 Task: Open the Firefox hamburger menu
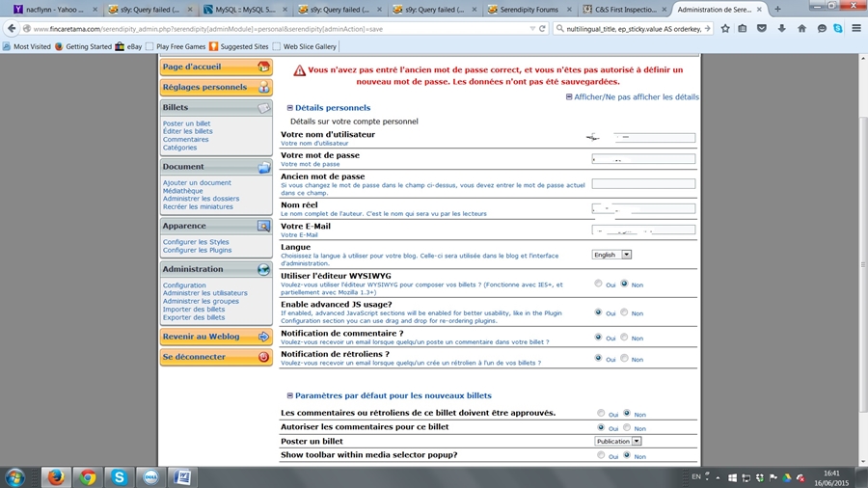point(854,29)
